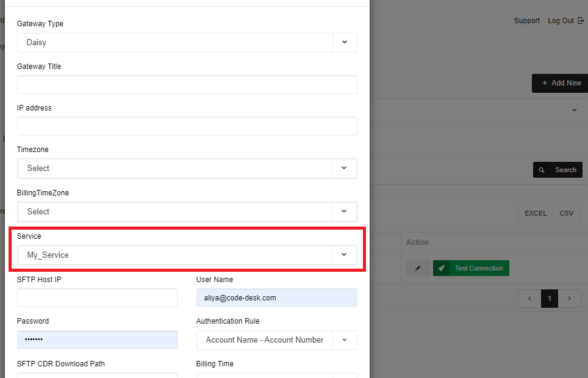Focus the SFTP Host IP field
588x378 pixels.
(98, 298)
